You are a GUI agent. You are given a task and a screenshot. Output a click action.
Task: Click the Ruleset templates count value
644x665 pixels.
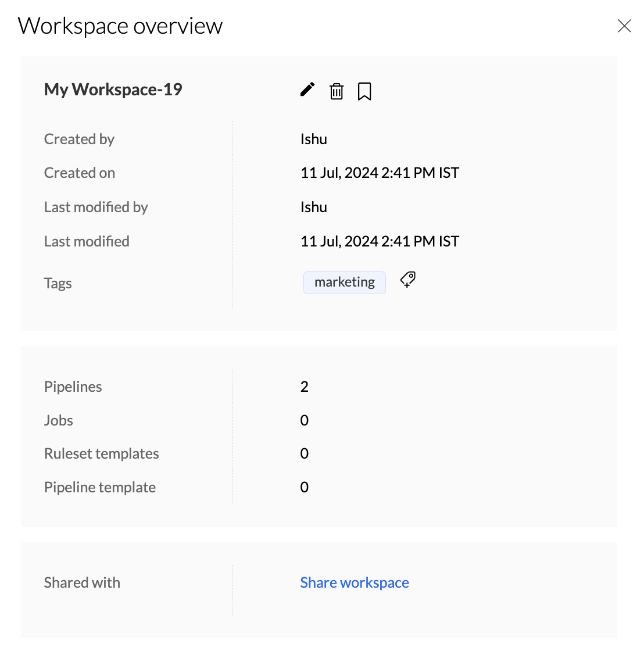(304, 453)
